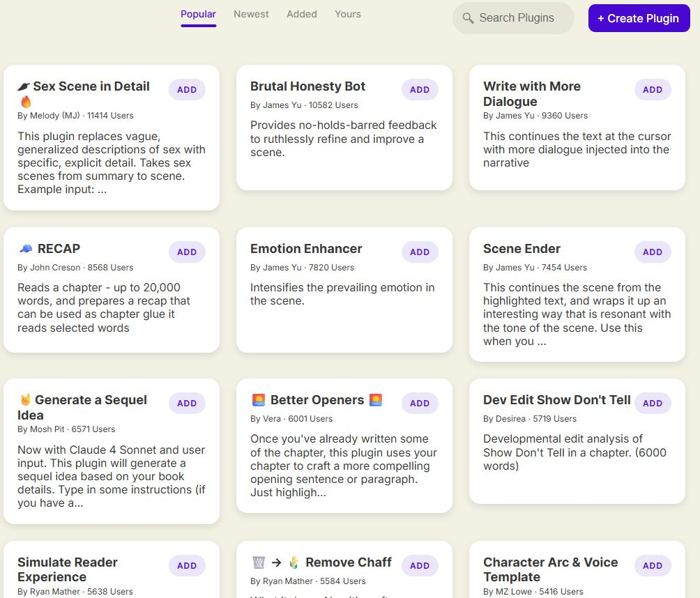Add the Character Arc & Voice Template plugin
The image size is (700, 598).
coord(652,565)
